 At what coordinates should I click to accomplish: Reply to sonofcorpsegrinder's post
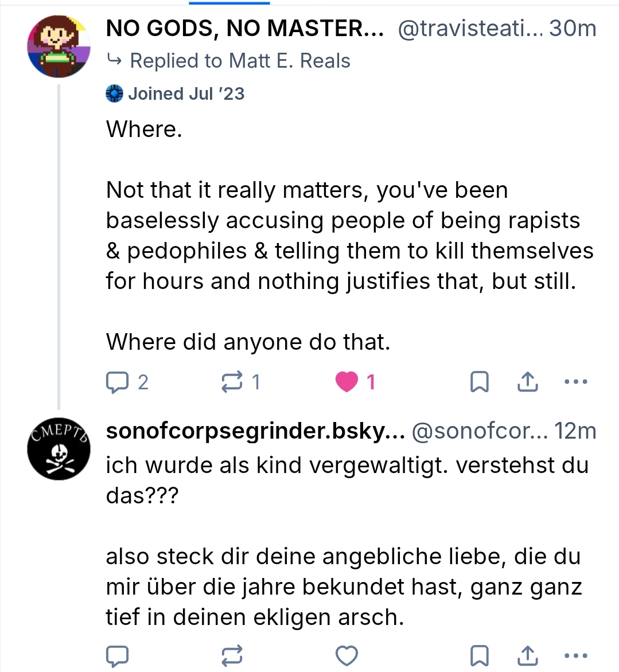(118, 656)
